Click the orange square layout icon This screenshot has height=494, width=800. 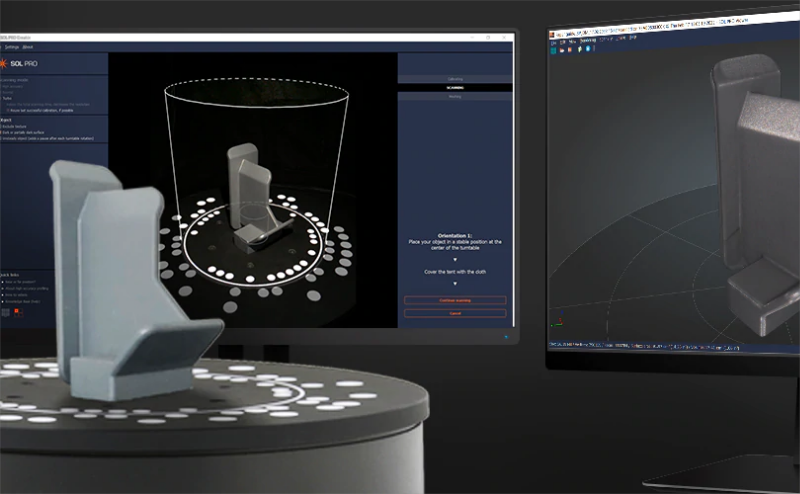18,312
